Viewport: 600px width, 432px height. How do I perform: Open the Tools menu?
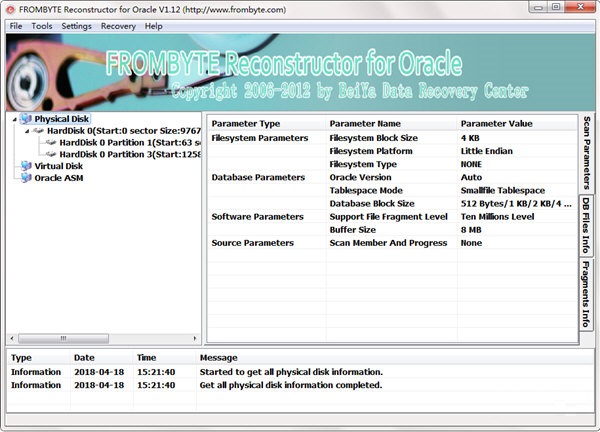(42, 26)
